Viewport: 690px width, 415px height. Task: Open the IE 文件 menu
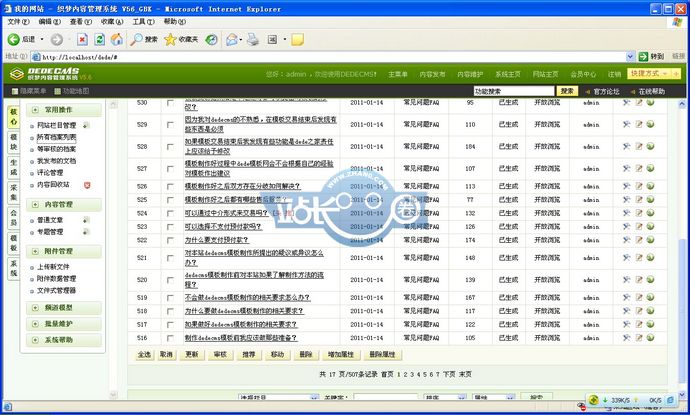click(18, 22)
